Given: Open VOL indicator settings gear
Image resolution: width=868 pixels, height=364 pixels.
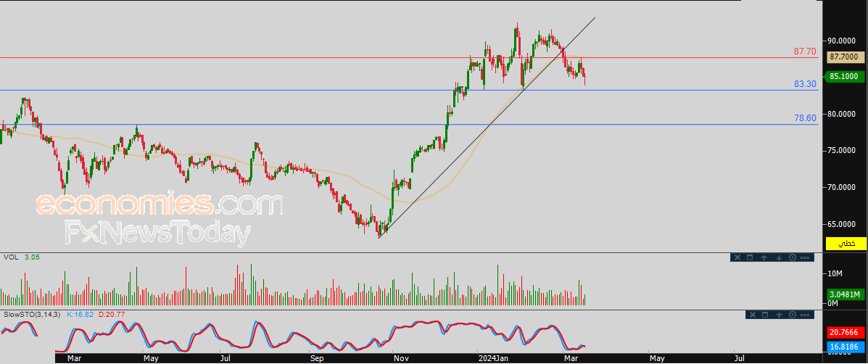Looking at the screenshot, I should 792,257.
